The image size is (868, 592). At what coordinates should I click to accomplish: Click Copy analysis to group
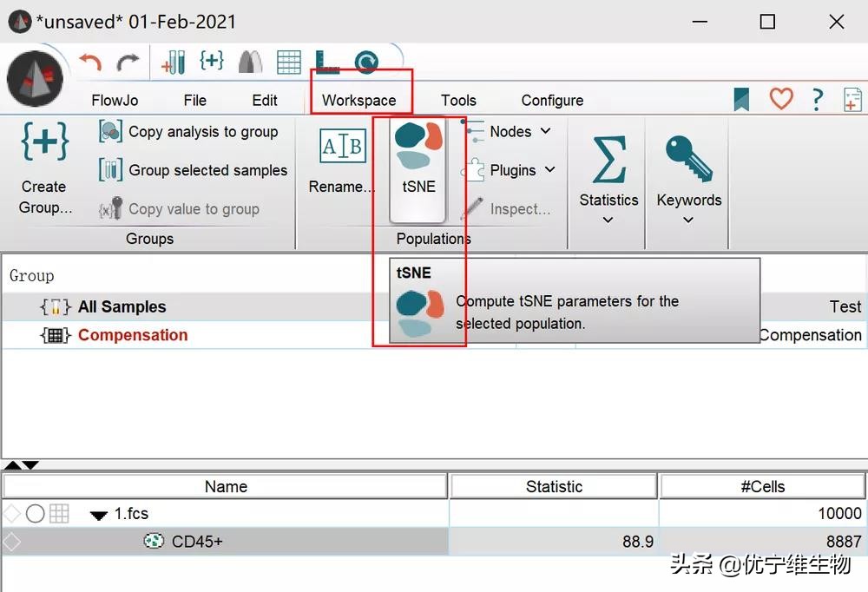[188, 132]
